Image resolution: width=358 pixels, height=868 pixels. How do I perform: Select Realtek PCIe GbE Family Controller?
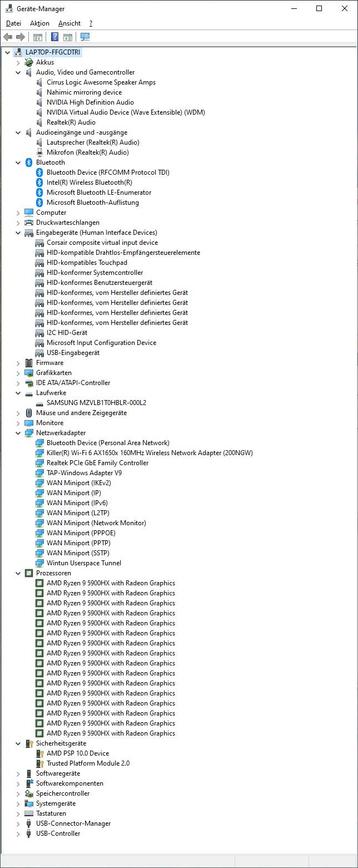coord(97,463)
